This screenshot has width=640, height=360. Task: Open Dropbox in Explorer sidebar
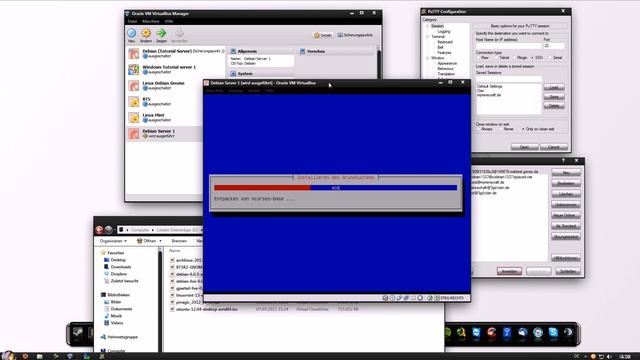[x=116, y=274]
